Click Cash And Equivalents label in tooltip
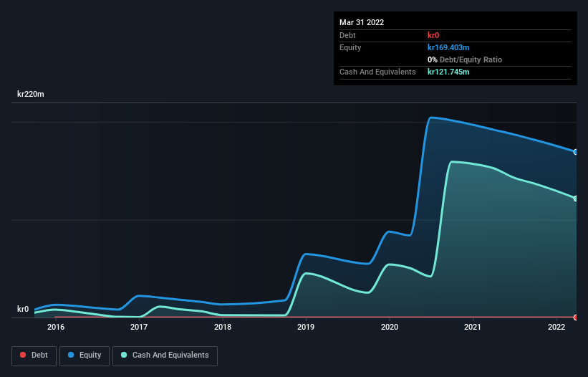The width and height of the screenshot is (588, 377). point(377,72)
